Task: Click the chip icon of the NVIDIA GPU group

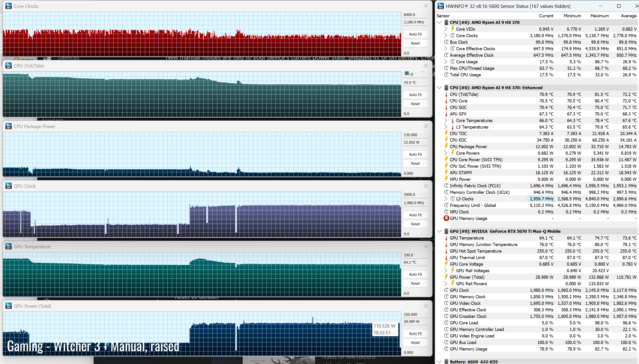Action: [x=446, y=231]
